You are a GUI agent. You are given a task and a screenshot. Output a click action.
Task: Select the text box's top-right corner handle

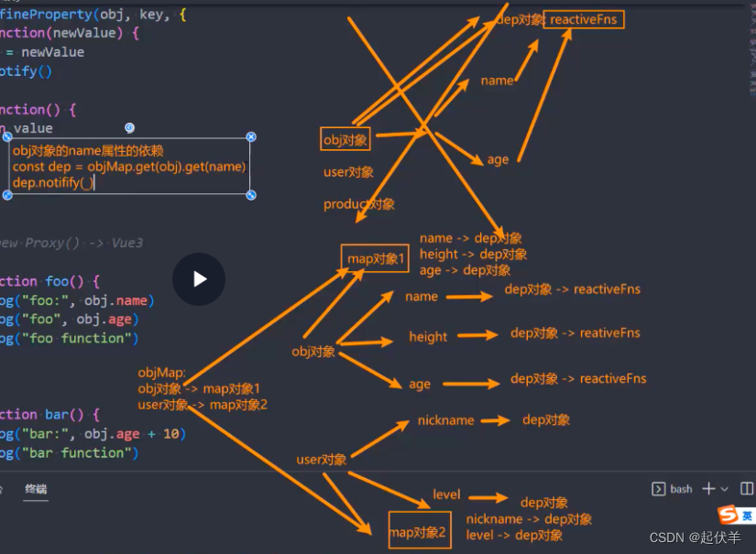point(251,136)
